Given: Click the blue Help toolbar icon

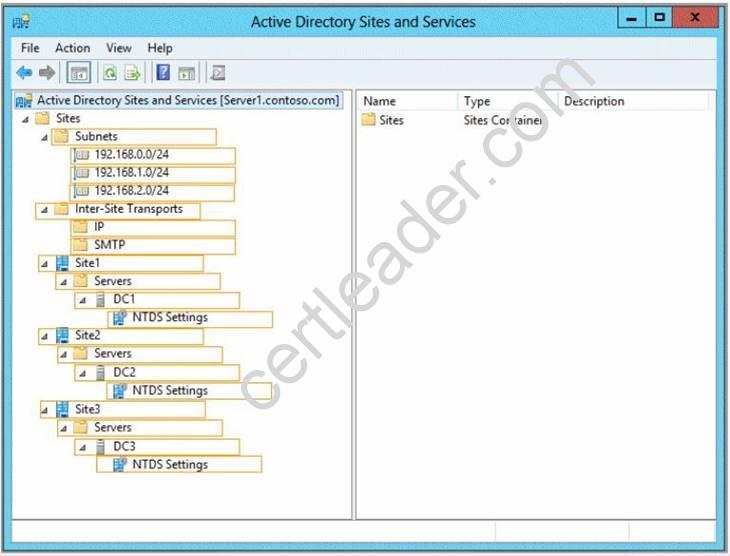Looking at the screenshot, I should point(163,72).
